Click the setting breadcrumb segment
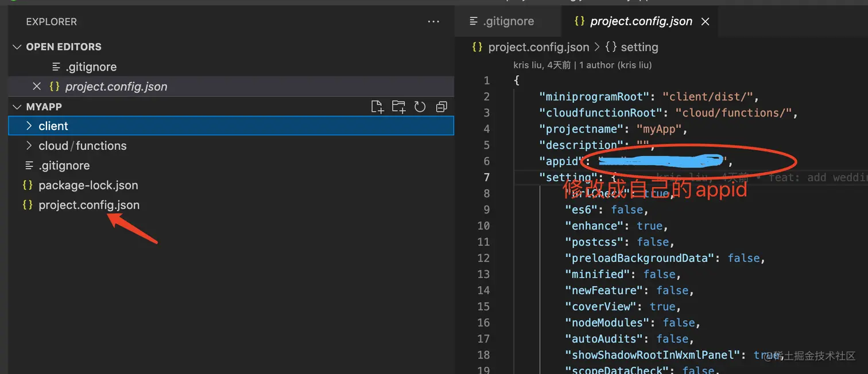The height and width of the screenshot is (374, 868). (640, 47)
